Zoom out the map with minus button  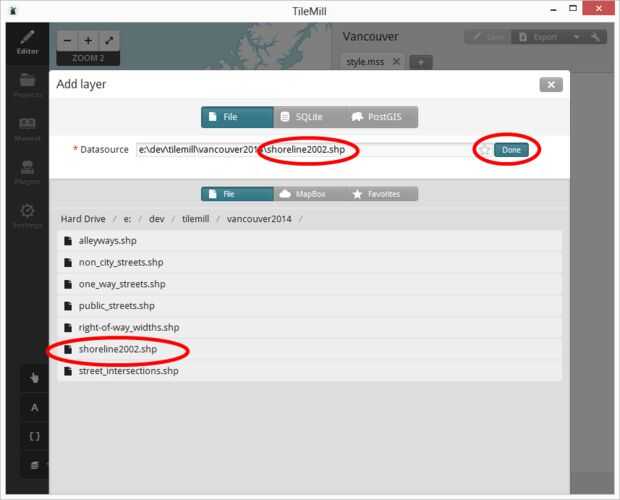(x=67, y=41)
